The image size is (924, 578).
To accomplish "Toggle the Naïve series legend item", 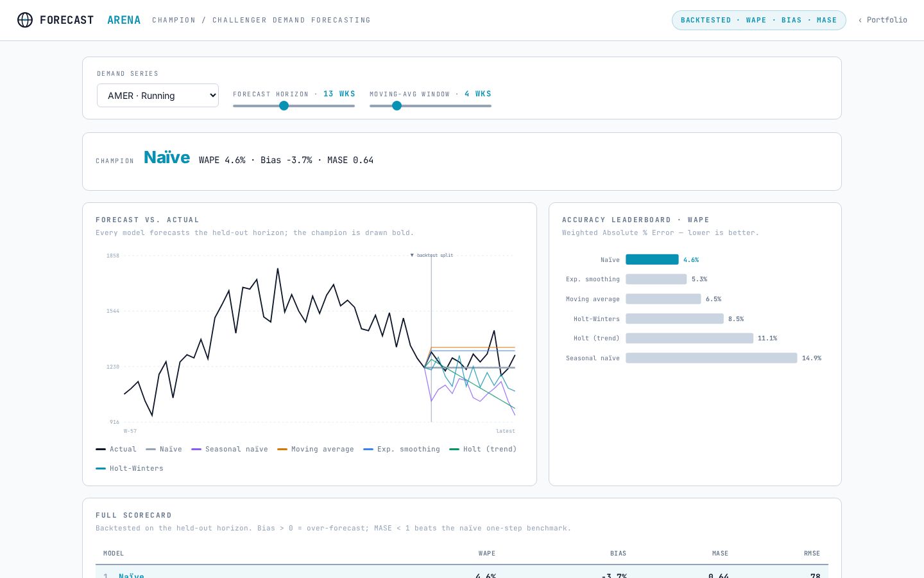I will 164,450.
